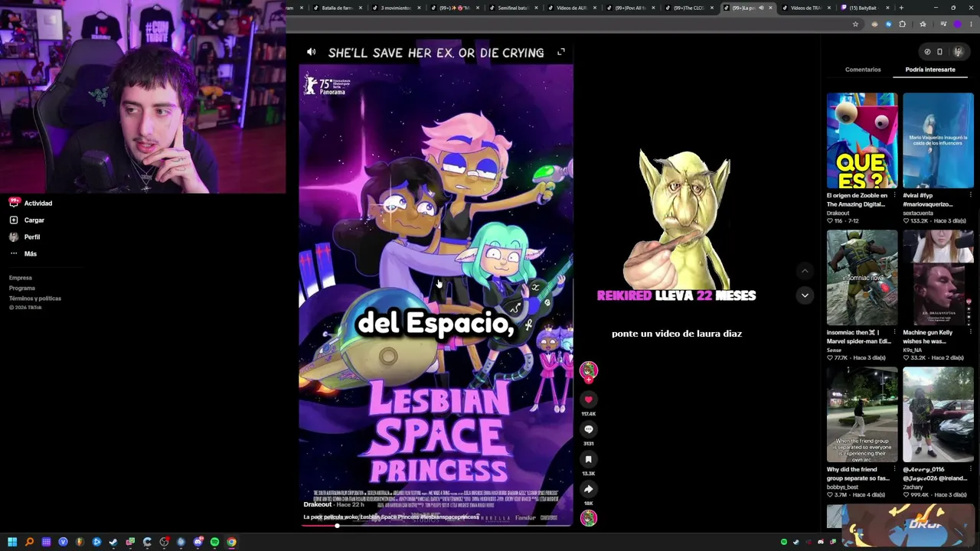Open the phone icon in the top-right pill
The width and height of the screenshot is (980, 551).
pos(939,52)
